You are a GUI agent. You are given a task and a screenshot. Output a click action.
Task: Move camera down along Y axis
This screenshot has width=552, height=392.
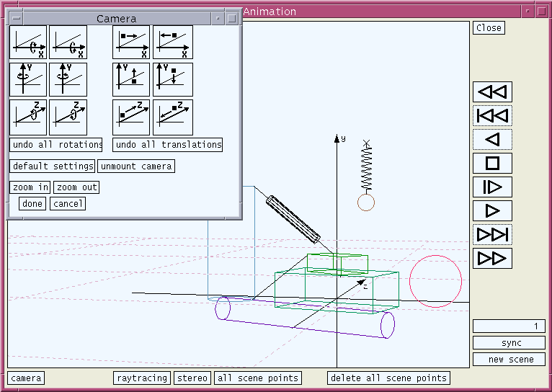[x=173, y=79]
